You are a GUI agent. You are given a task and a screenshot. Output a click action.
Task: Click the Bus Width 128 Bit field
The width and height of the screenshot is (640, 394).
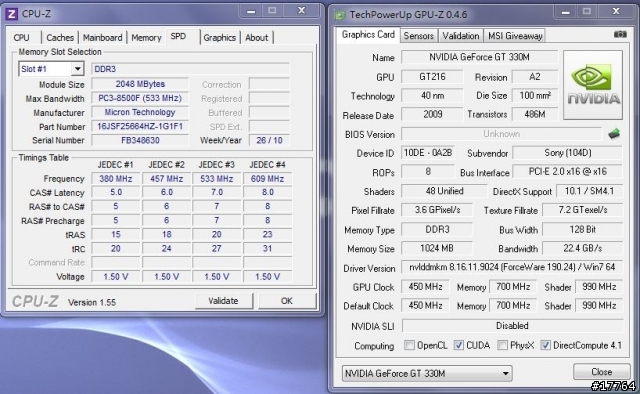[582, 229]
